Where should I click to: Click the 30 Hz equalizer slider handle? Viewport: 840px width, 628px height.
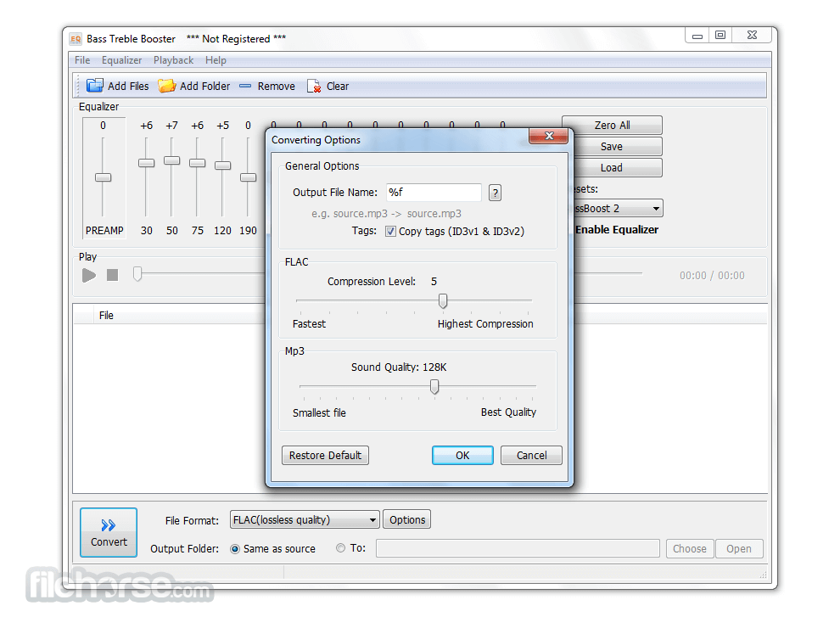[146, 162]
